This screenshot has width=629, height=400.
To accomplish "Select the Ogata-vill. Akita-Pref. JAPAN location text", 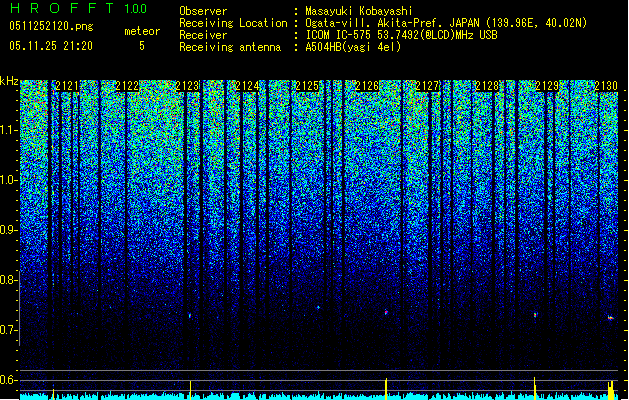I will coord(446,23).
